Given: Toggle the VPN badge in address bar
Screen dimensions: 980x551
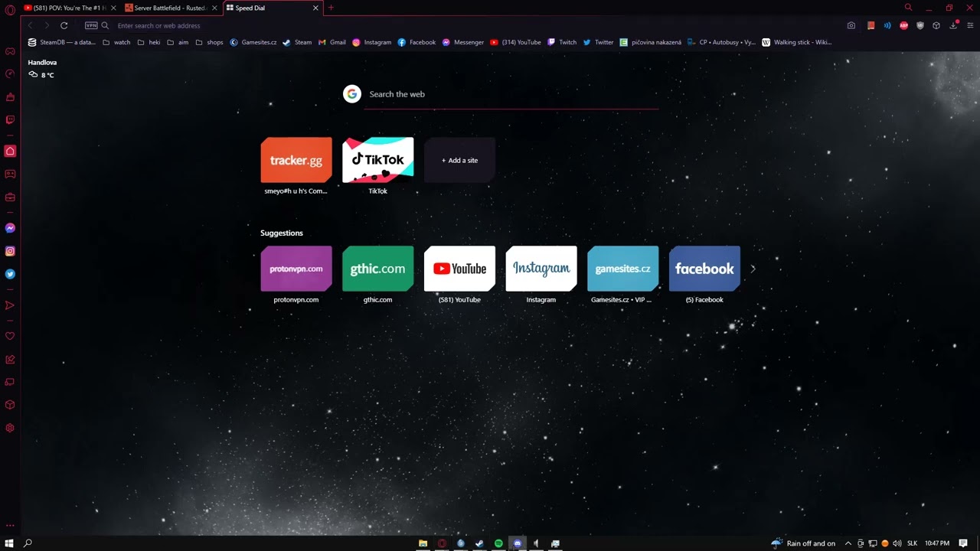Looking at the screenshot, I should (x=91, y=25).
